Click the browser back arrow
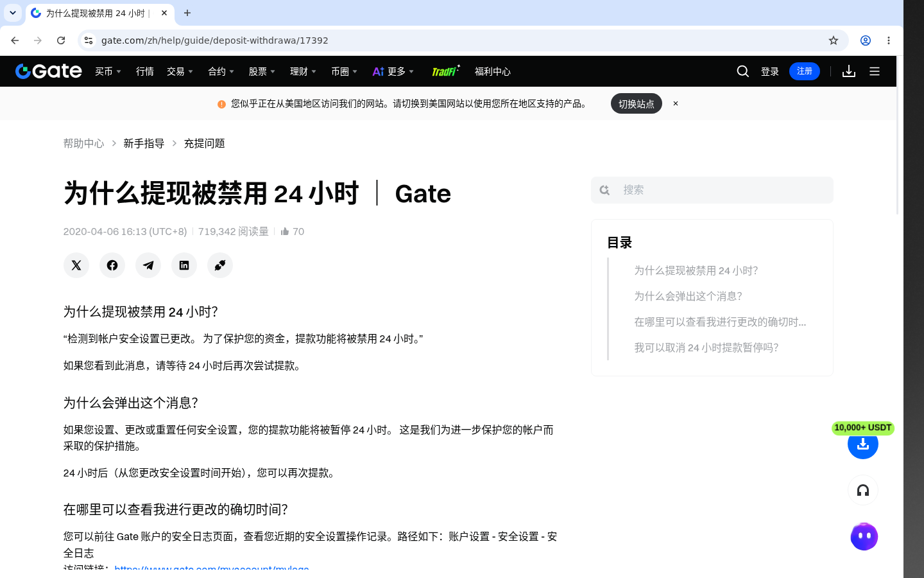 click(x=15, y=40)
